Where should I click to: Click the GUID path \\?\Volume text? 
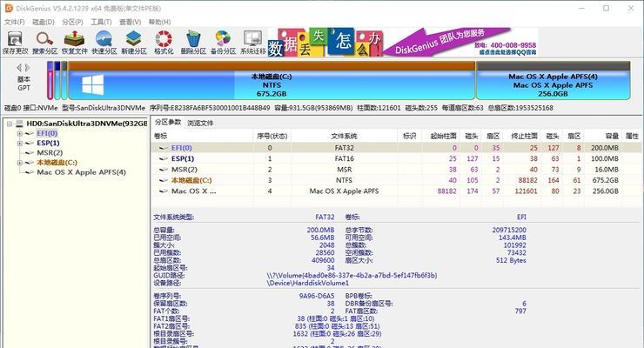point(352,276)
